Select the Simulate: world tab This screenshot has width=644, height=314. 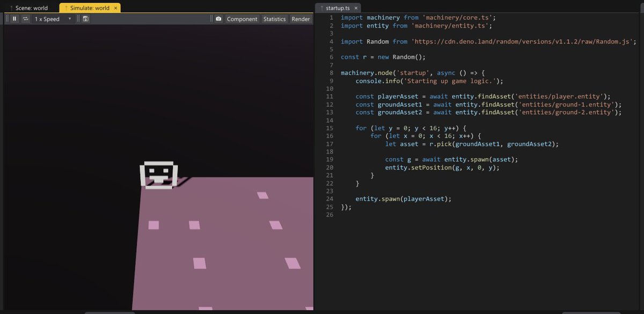89,8
